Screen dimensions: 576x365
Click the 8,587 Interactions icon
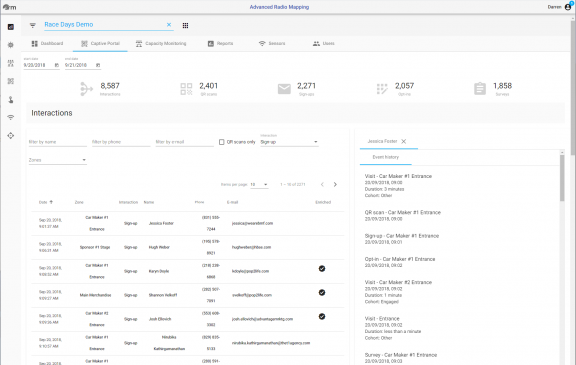(x=86, y=89)
